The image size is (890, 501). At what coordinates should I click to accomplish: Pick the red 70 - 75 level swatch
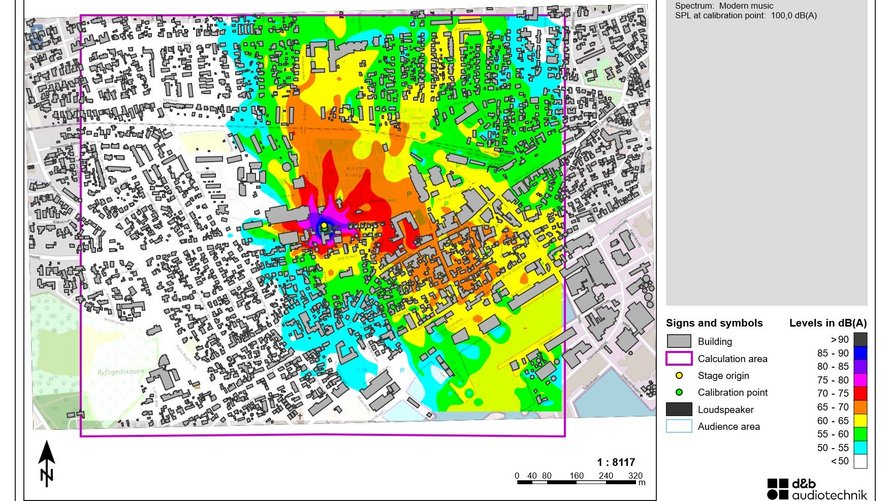point(860,393)
